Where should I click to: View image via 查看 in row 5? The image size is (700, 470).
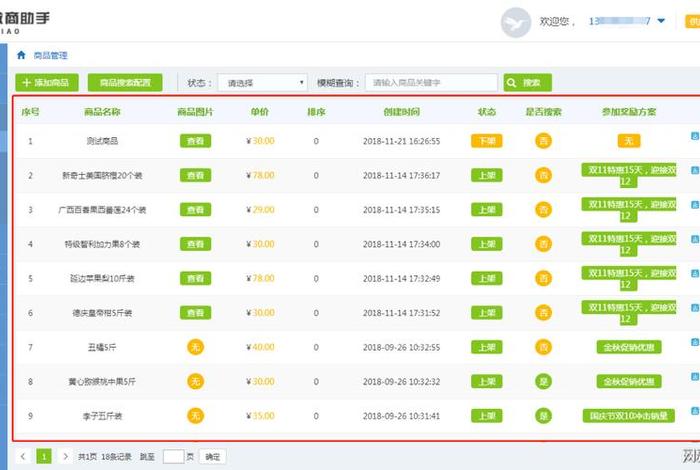196,279
